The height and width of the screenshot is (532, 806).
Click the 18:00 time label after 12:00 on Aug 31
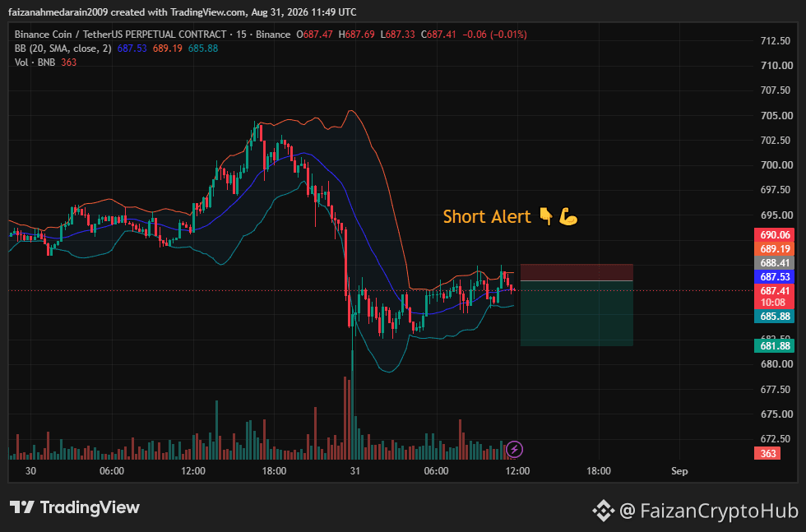coord(599,471)
